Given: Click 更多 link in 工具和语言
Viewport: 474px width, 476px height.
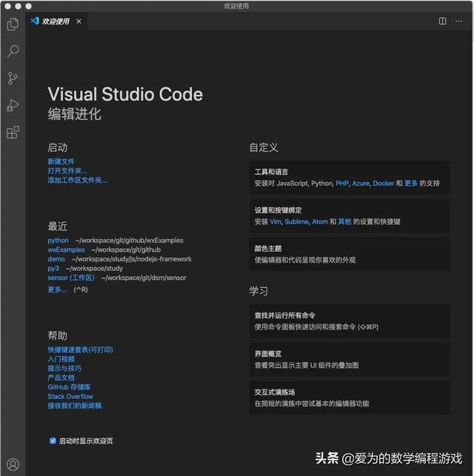Looking at the screenshot, I should click(411, 184).
